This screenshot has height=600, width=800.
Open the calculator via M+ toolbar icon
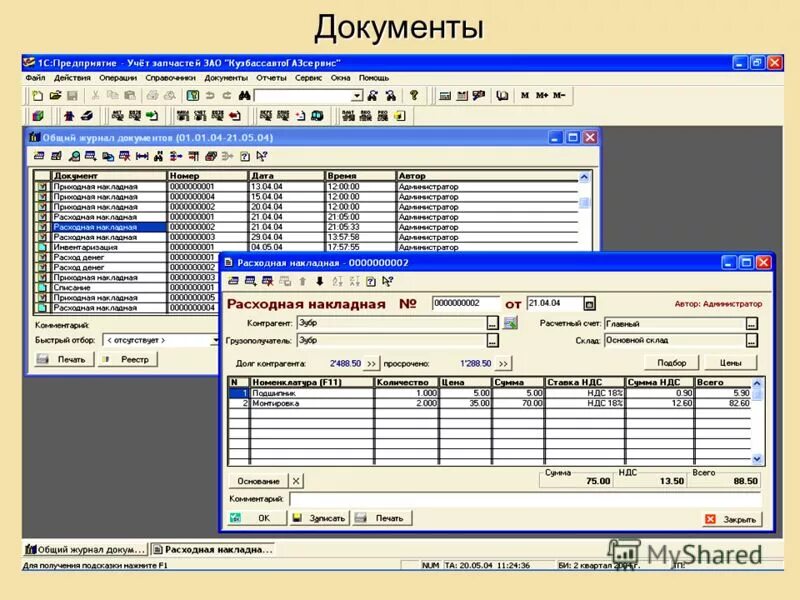(x=541, y=94)
